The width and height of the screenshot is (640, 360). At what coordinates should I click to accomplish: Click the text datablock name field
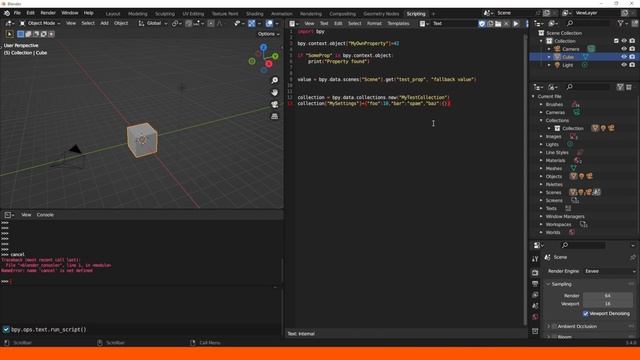454,24
